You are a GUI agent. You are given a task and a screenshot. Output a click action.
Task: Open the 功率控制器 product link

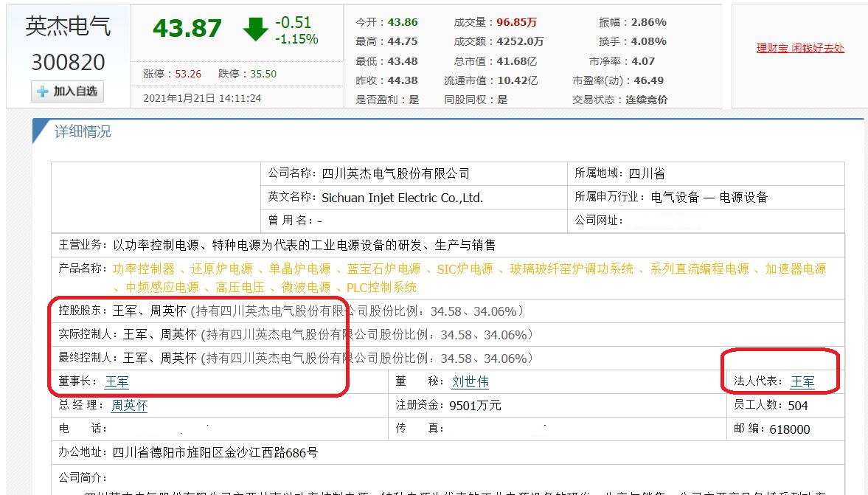pyautogui.click(x=143, y=269)
